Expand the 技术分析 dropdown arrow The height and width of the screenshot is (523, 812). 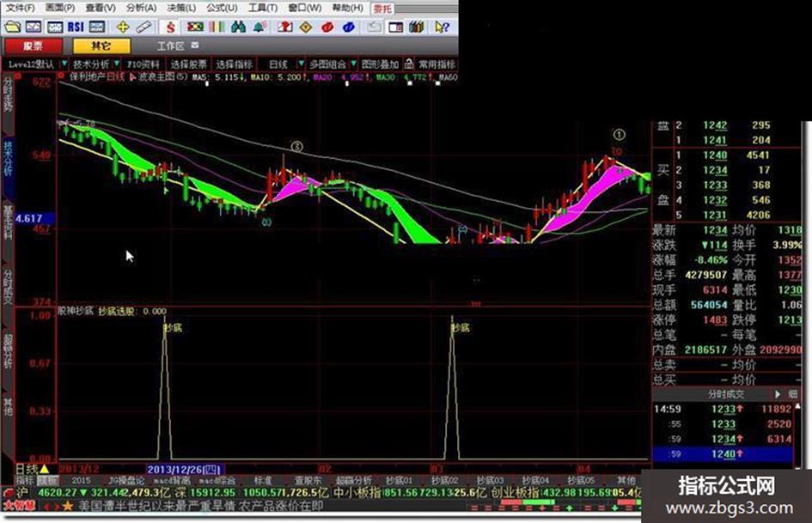(117, 64)
